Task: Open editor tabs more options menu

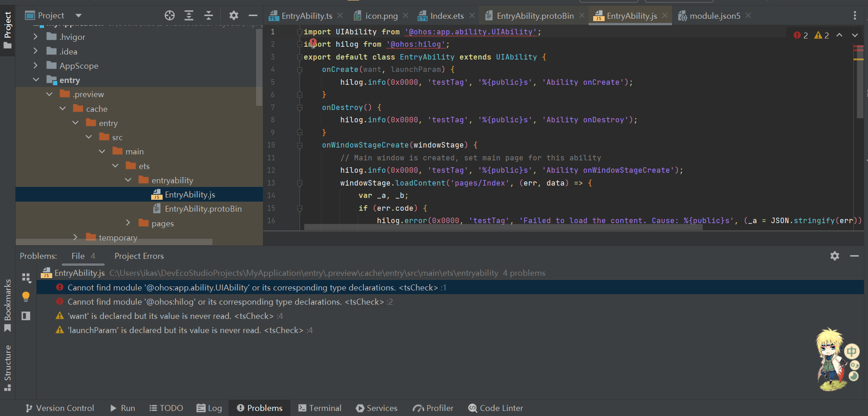Action: pos(855,16)
